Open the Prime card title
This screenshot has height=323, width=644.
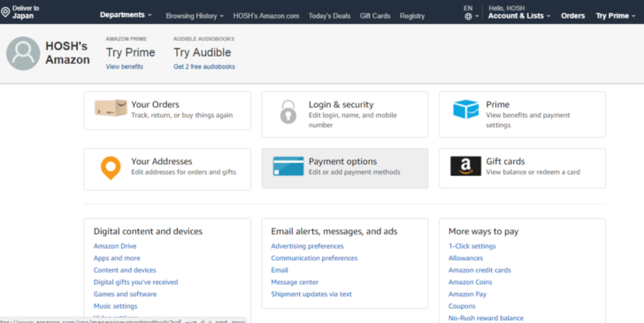498,104
